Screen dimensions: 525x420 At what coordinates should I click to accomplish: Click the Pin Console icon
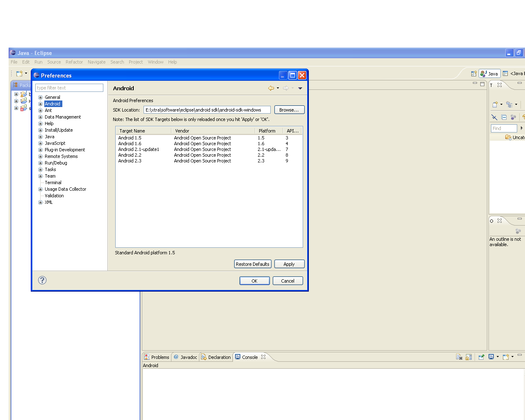click(x=482, y=357)
